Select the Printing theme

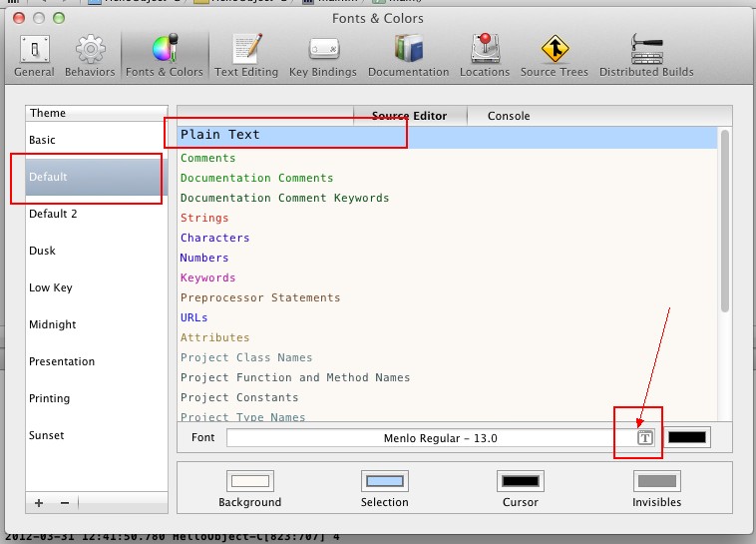[x=97, y=398]
